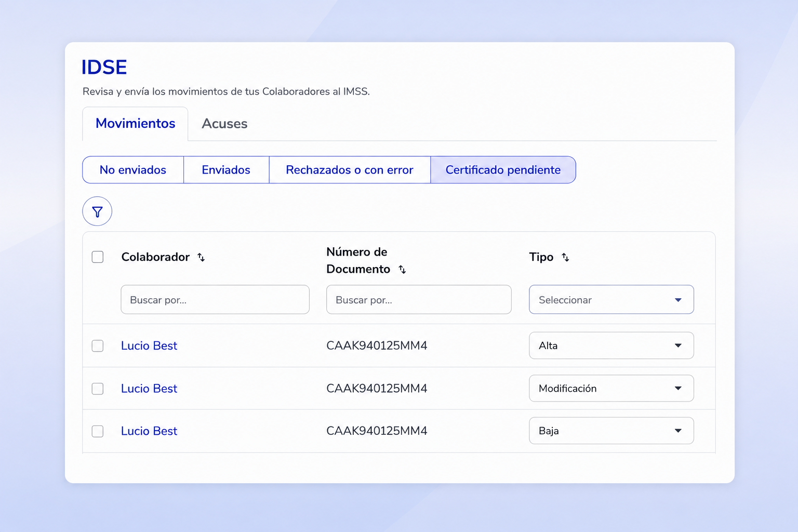Open Lucio Best link in the Baja row

coord(149,431)
